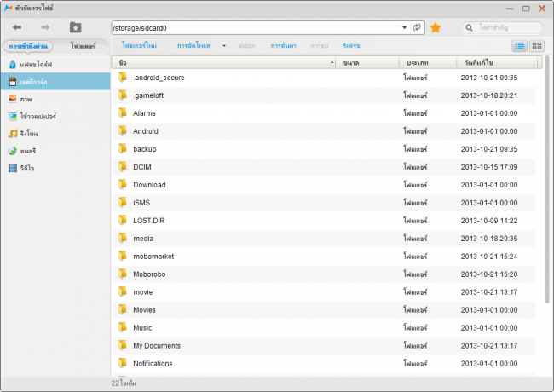Click the New Folder toolbar button
This screenshot has height=392, width=554.
pyautogui.click(x=139, y=45)
